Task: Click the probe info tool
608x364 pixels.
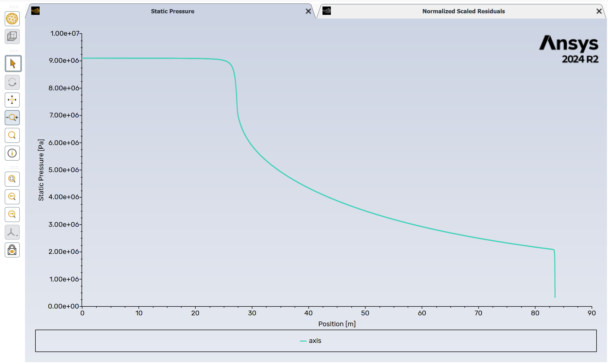Action: 12,153
